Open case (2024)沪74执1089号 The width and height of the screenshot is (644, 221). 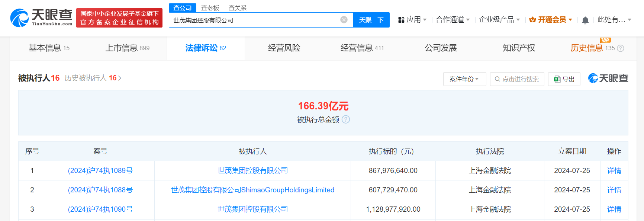pyautogui.click(x=100, y=170)
